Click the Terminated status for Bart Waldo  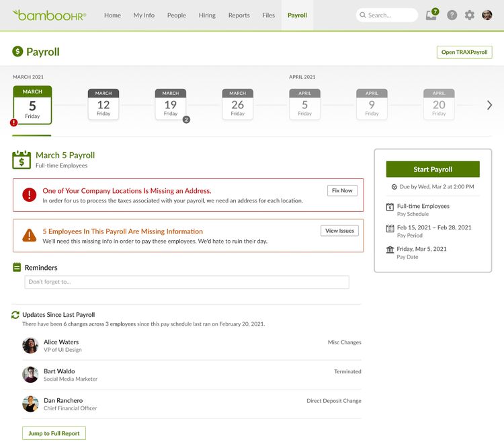point(347,371)
